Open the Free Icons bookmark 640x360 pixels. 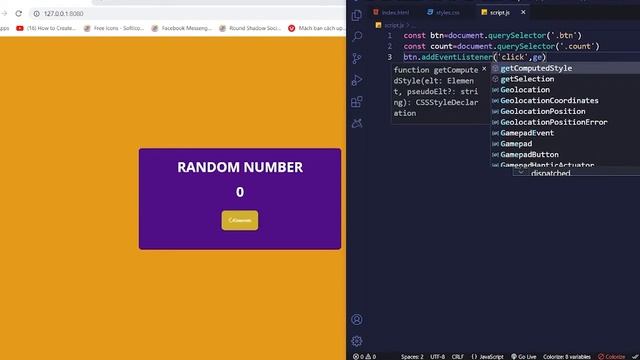click(114, 28)
